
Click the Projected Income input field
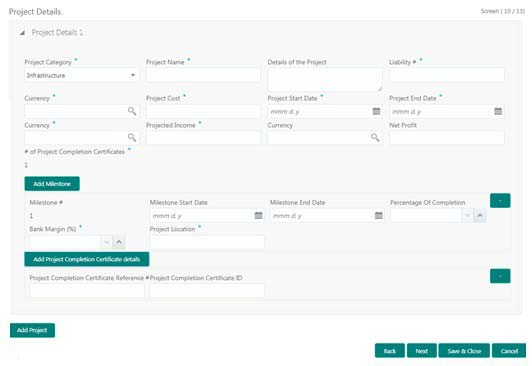(x=203, y=138)
